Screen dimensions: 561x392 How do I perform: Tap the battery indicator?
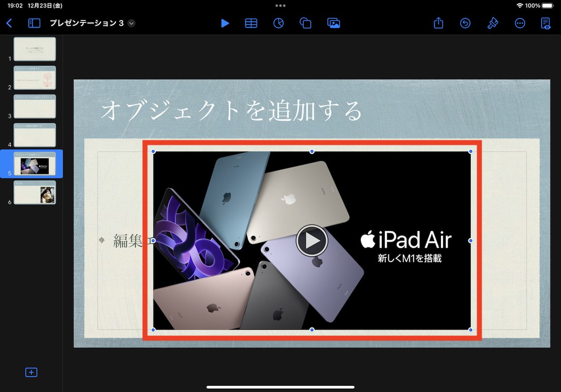click(x=548, y=6)
